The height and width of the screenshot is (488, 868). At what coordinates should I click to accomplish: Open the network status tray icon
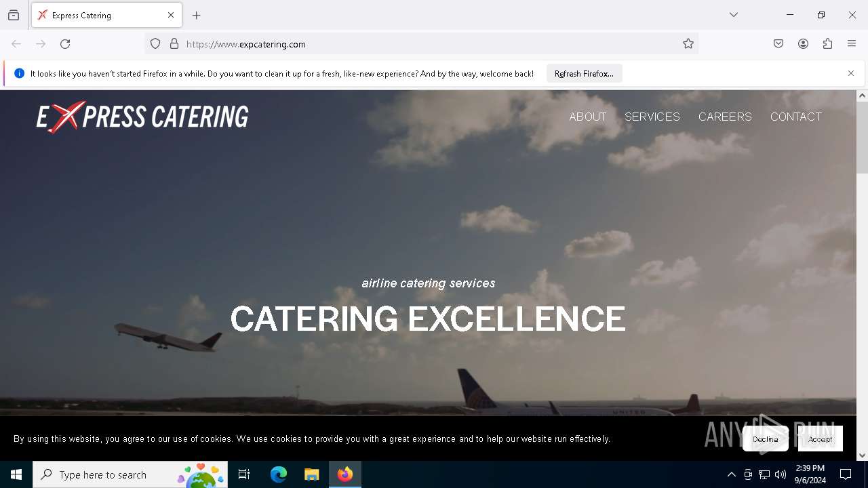click(764, 475)
